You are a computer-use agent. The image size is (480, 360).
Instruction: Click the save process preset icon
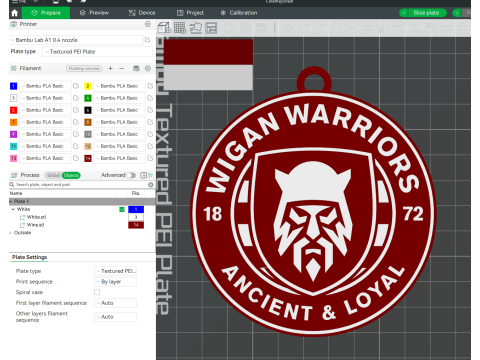click(x=143, y=175)
